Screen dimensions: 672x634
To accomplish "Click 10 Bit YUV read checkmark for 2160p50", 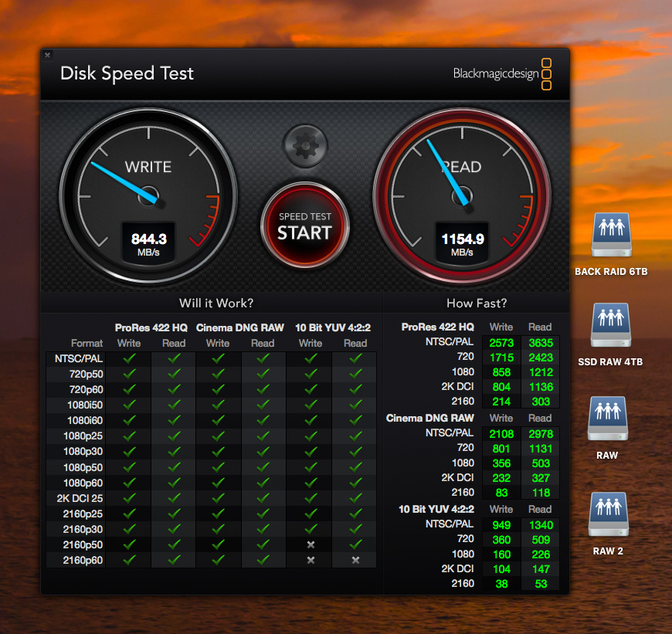I will click(355, 544).
